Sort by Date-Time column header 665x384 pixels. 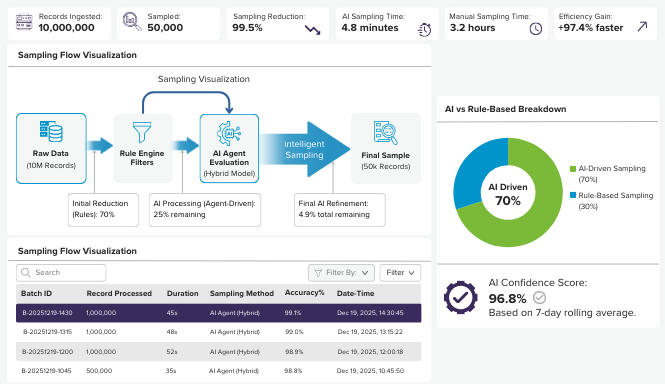click(x=355, y=294)
